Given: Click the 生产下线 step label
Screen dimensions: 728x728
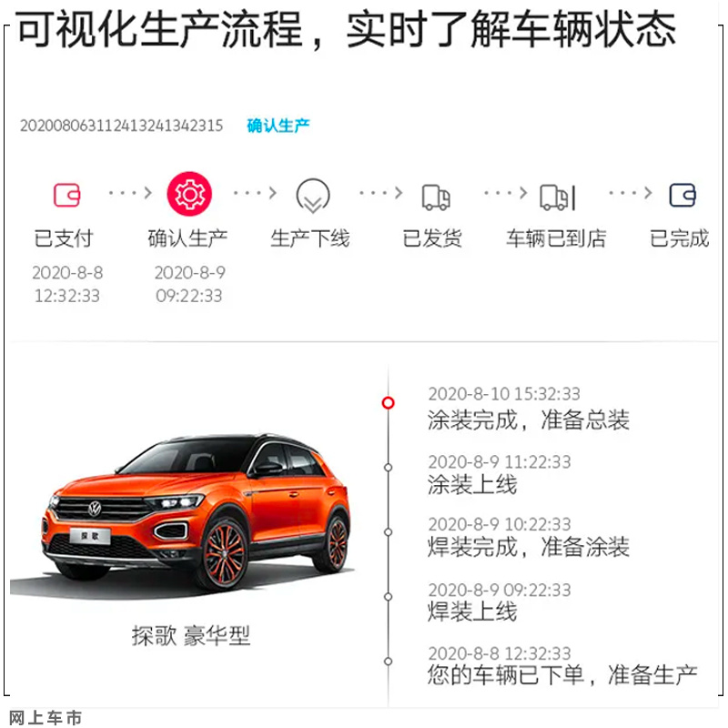Looking at the screenshot, I should (310, 238).
